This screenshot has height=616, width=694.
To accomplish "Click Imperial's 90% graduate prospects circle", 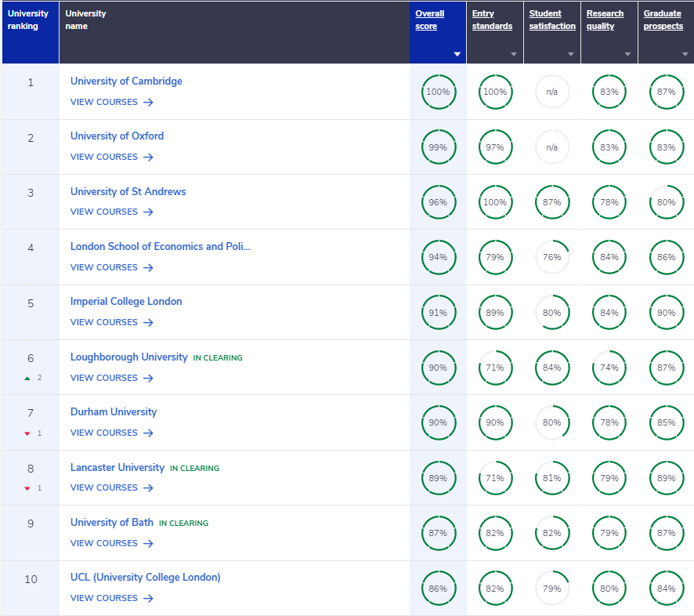I will click(x=666, y=312).
